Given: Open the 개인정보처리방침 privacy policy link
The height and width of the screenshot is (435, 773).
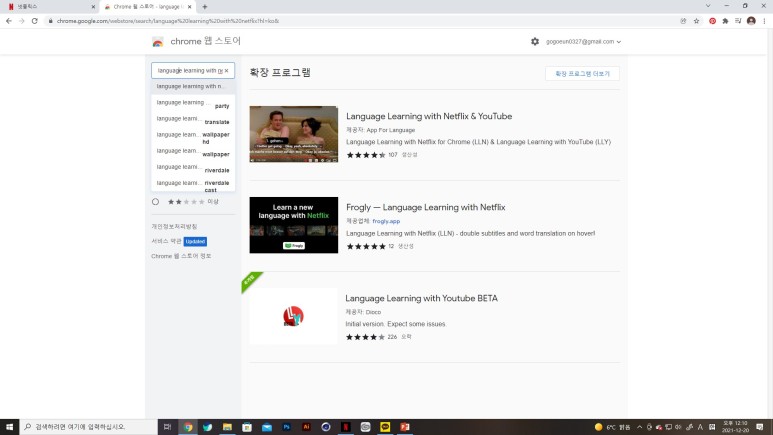Looking at the screenshot, I should [174, 226].
